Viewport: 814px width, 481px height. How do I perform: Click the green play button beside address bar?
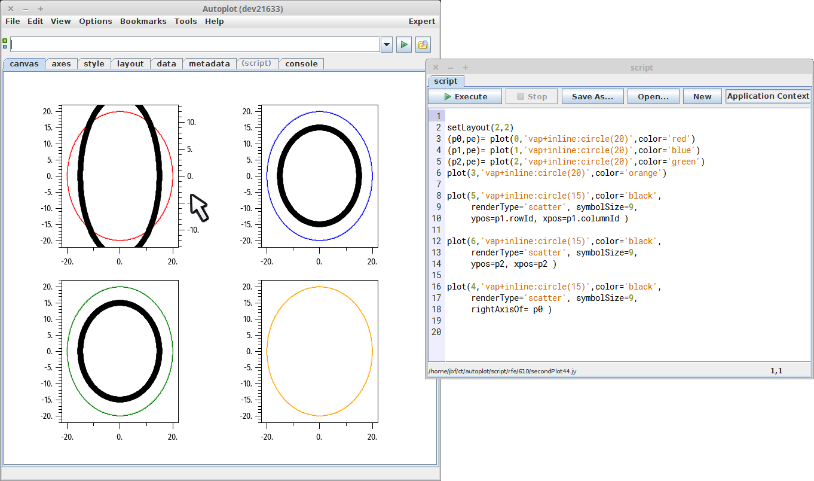click(x=404, y=45)
